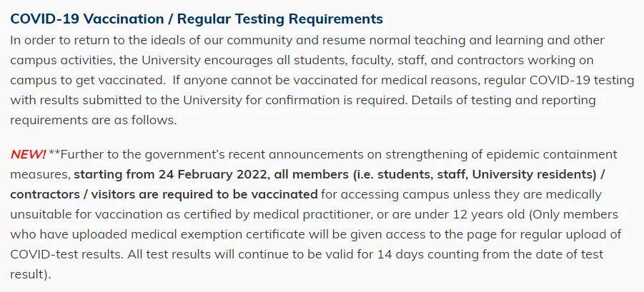
Task: Click the bold text 'University residents)'
Action: [x=534, y=175]
